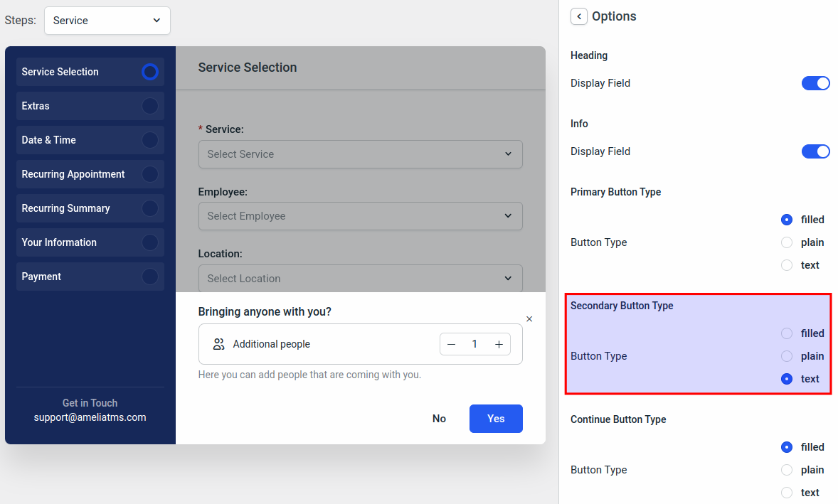Click the Additional people group icon

218,344
